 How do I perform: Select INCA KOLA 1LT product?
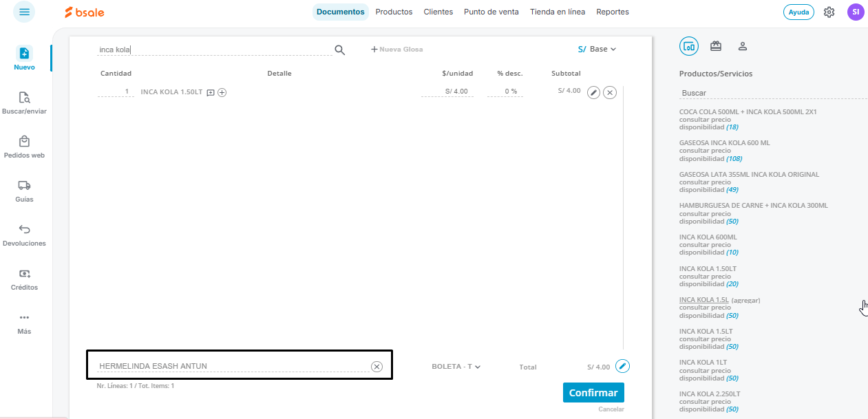coord(703,363)
